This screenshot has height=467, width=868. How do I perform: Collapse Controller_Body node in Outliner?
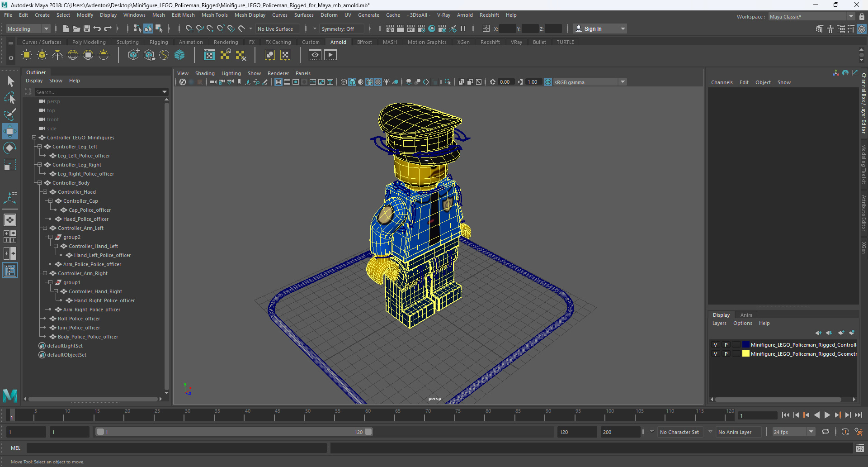(39, 183)
